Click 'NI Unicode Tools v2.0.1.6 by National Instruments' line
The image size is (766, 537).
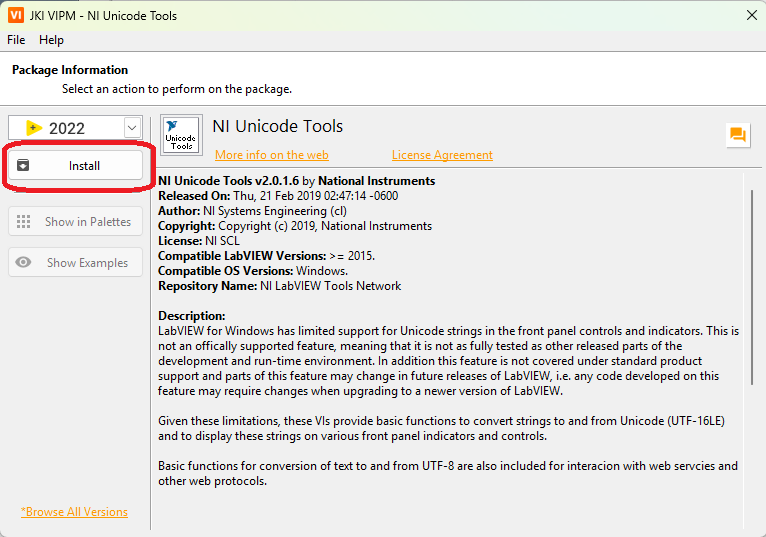tap(297, 181)
